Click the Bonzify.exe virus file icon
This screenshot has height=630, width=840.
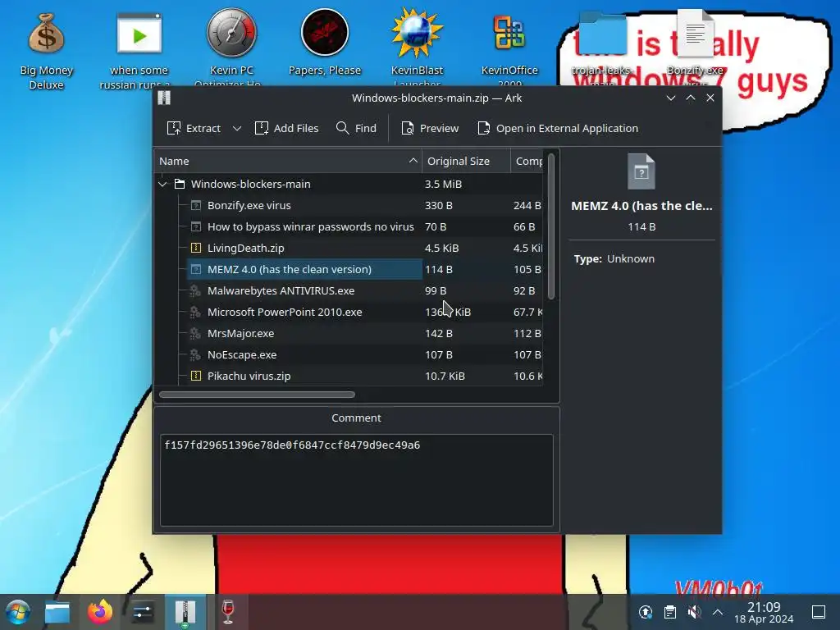[195, 205]
